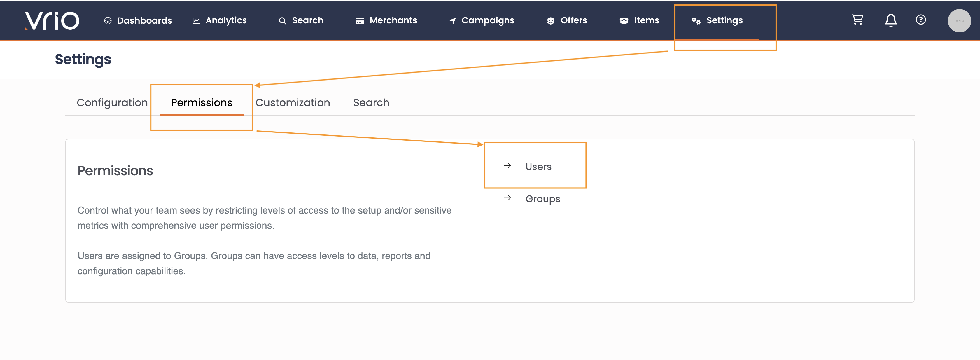Image resolution: width=980 pixels, height=360 pixels.
Task: Go to Search in top navigation
Action: point(307,20)
